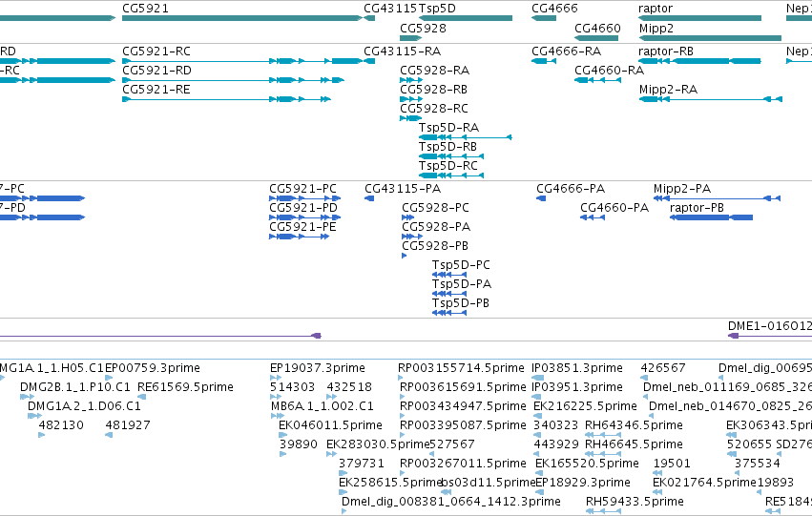Select protein CG5921-PE
The image size is (812, 516).
click(x=300, y=237)
